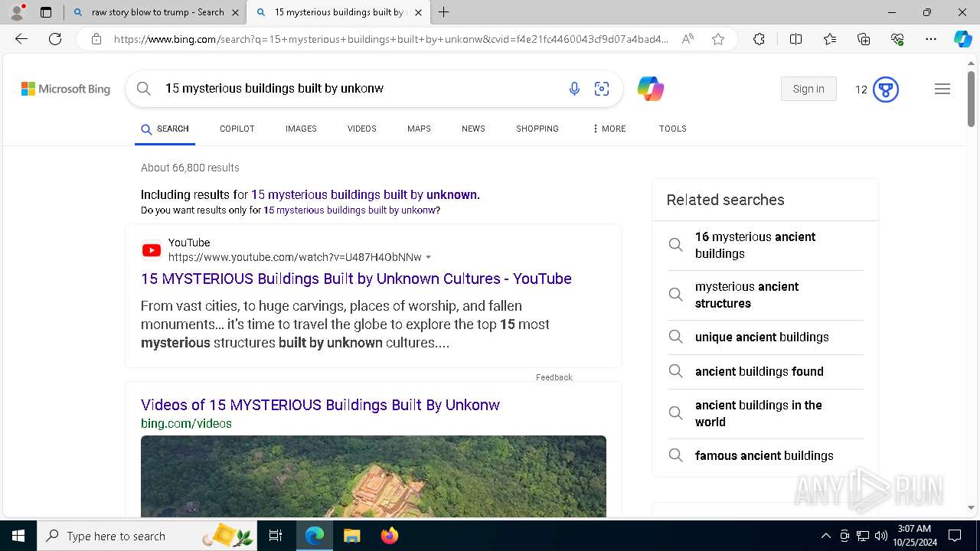Screen dimensions: 980x551
Task: Click the YouTube favicon on first result
Action: coord(152,250)
